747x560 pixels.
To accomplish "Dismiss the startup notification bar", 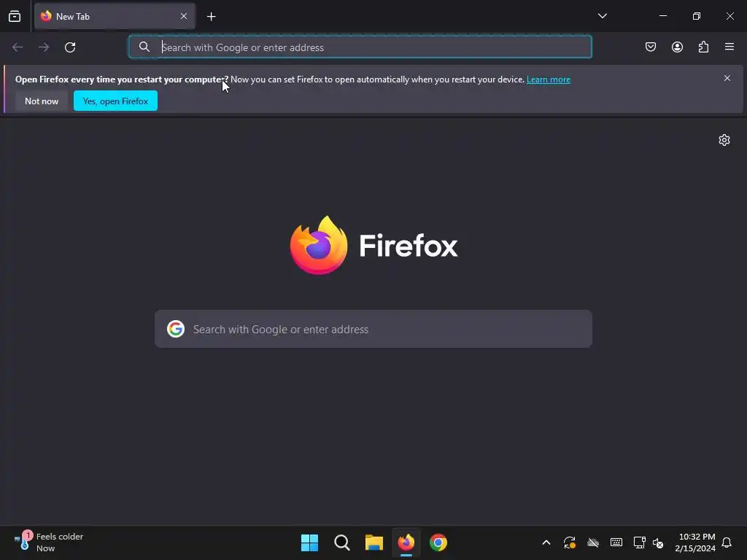I will pyautogui.click(x=727, y=78).
